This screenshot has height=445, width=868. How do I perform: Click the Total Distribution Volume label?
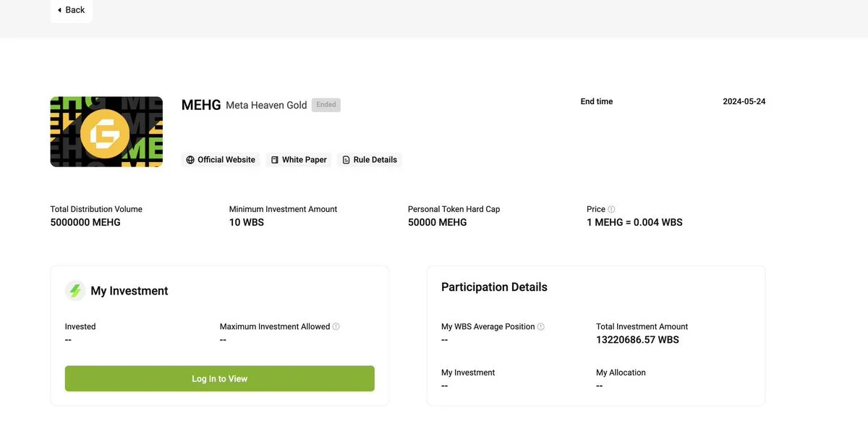pyautogui.click(x=96, y=209)
